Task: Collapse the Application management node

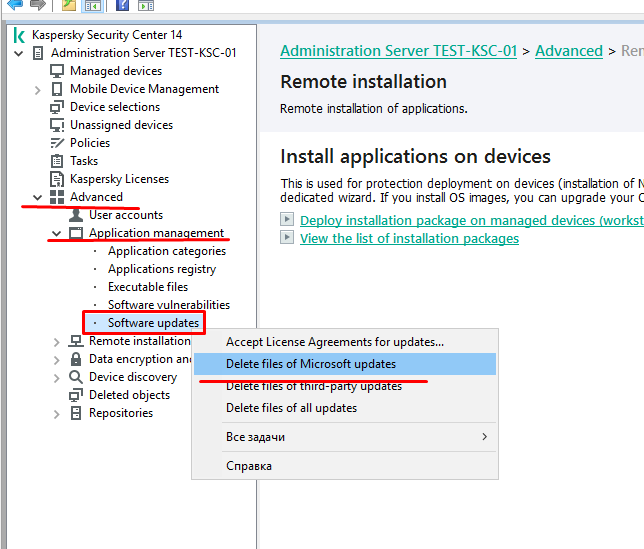Action: pyautogui.click(x=56, y=234)
